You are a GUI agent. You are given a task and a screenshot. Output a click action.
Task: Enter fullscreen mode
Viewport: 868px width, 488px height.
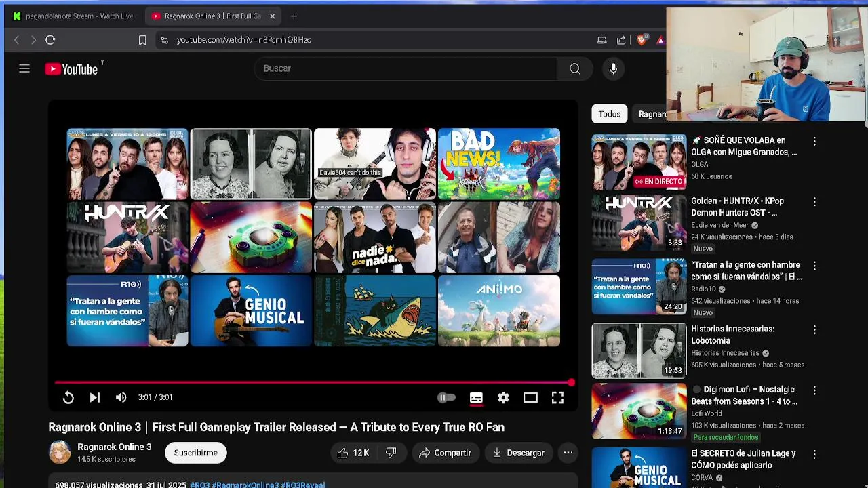[x=557, y=398]
